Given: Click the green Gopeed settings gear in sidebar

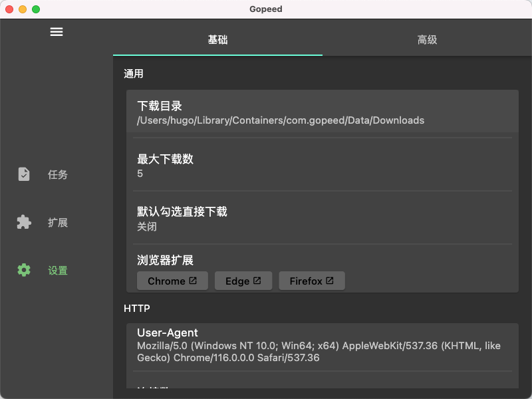Looking at the screenshot, I should [x=24, y=270].
